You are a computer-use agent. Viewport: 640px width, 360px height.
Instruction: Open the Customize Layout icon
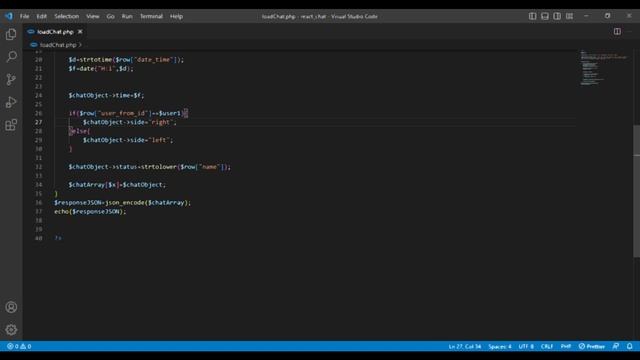point(569,16)
